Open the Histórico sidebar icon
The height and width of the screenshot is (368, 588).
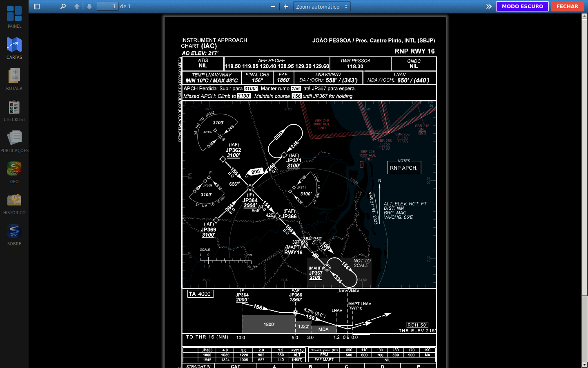tap(14, 204)
